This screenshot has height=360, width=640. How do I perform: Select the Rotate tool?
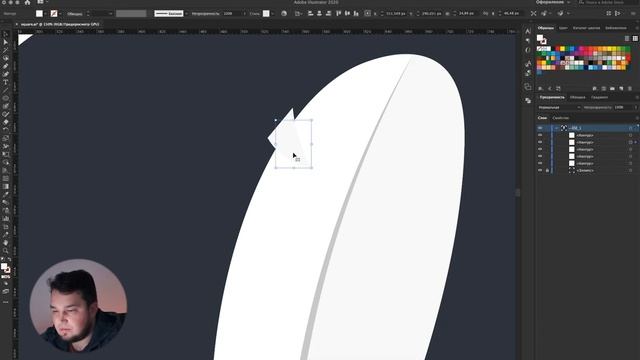5,130
